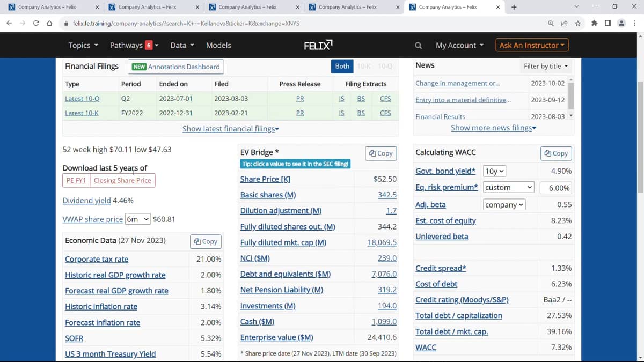Click the tab search chevron icon
This screenshot has height=362, width=644.
[x=577, y=7]
